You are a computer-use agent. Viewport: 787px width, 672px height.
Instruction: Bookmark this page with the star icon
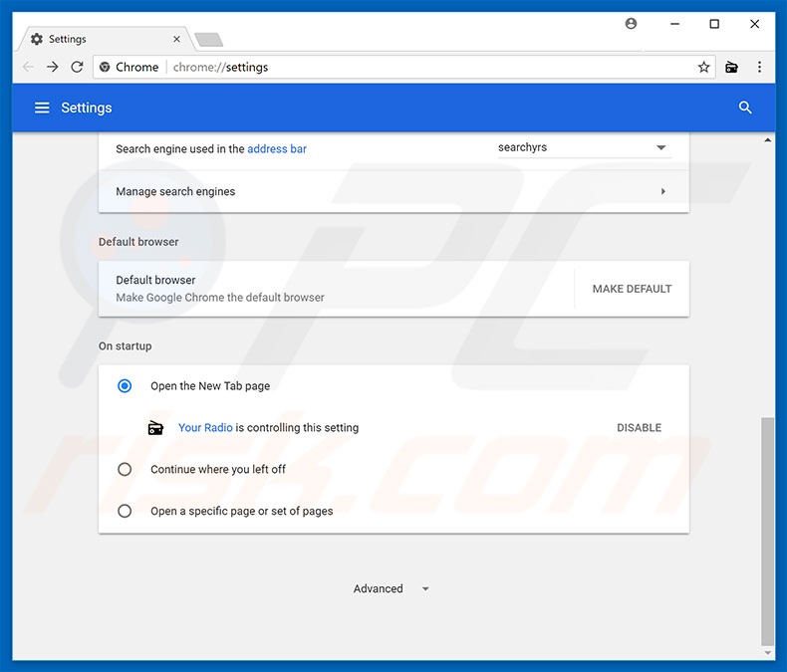tap(703, 68)
